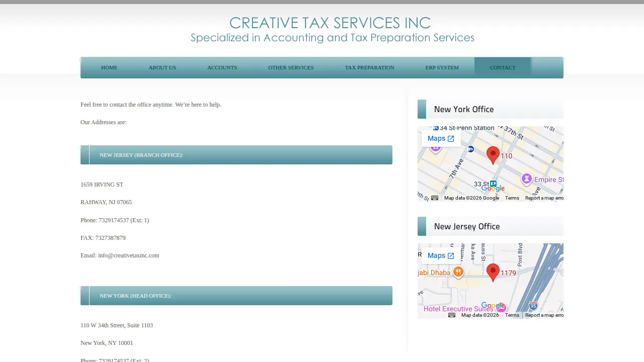Click the RAHWAY, NJ 07065 text
Screen dimensions: 644x362
point(106,202)
